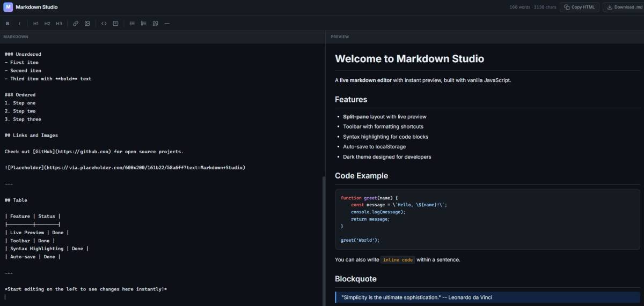Click the '| Live Preview | Done |' row
644x306 pixels.
(37, 233)
